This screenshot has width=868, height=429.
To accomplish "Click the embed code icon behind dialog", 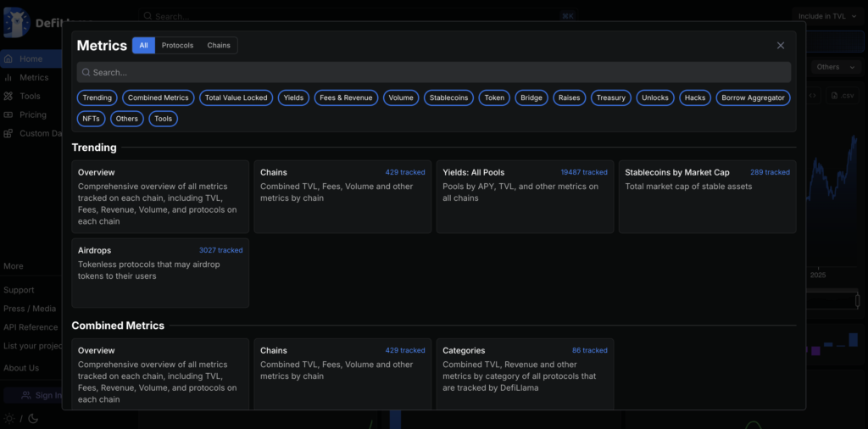I will (812, 95).
